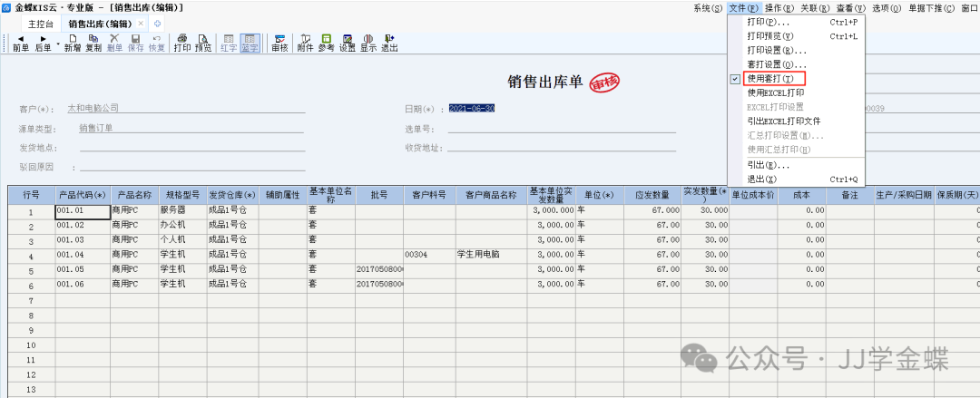Toggle the 红字 (red entry) toolbar button
980x398 pixels.
228,43
